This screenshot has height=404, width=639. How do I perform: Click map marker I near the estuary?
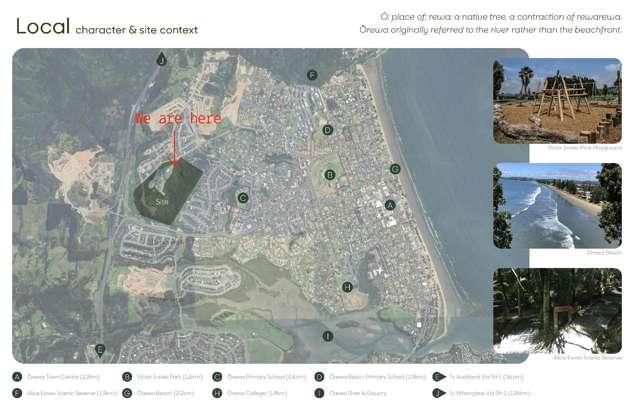click(327, 336)
